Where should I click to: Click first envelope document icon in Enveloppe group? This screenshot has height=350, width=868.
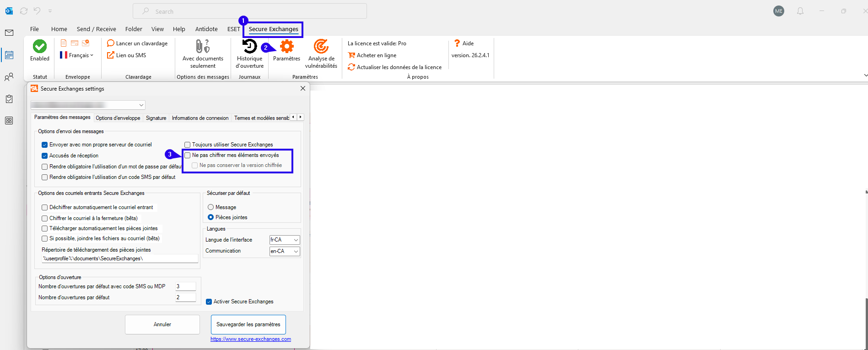coord(64,43)
